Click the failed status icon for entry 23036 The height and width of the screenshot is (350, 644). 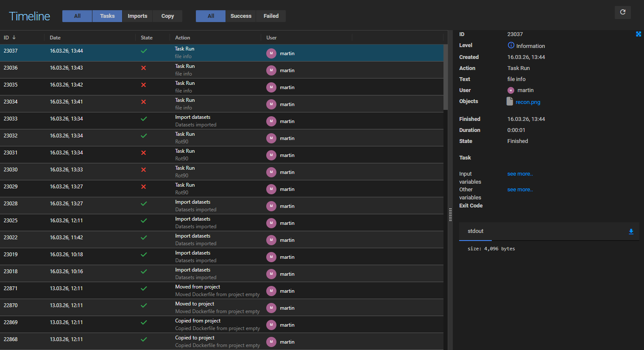[144, 68]
